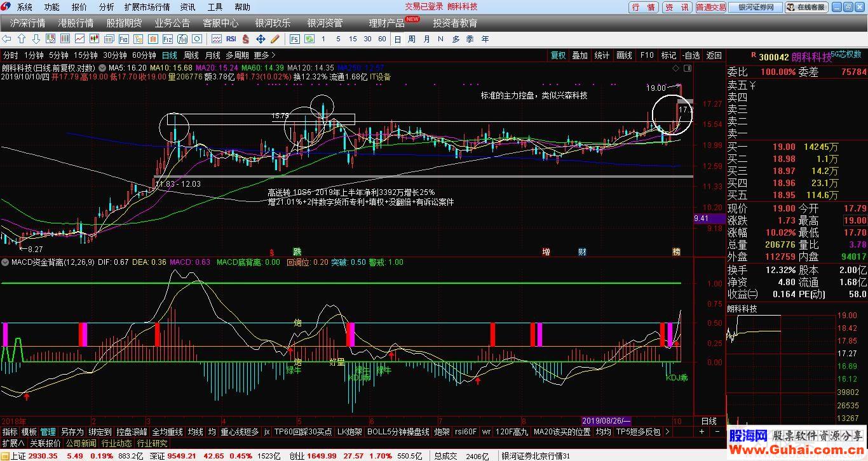Select the 15-minute period toolbar number

(353, 39)
